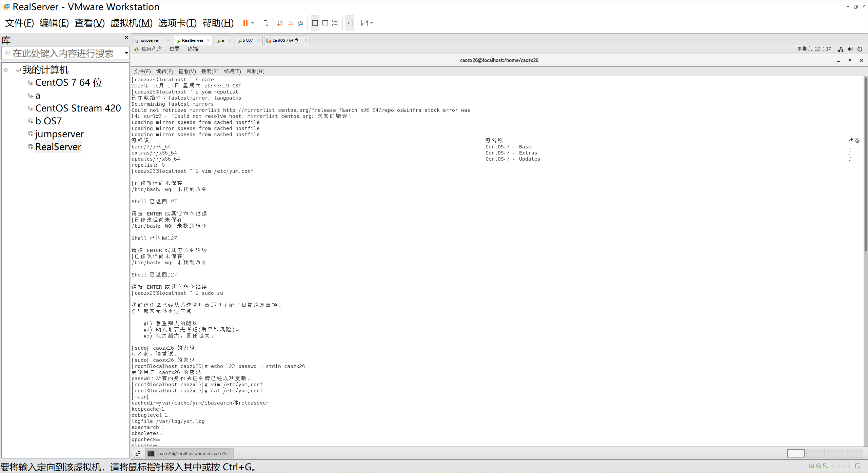Click Send Ctrl+Alt+Del toolbar icon
The width and height of the screenshot is (868, 473).
(x=265, y=23)
